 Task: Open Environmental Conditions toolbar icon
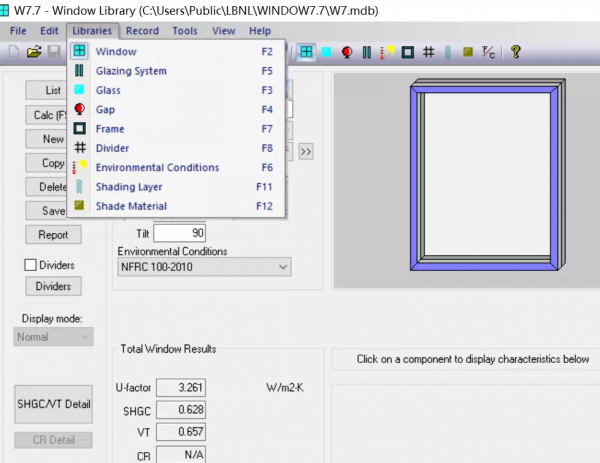(x=387, y=52)
